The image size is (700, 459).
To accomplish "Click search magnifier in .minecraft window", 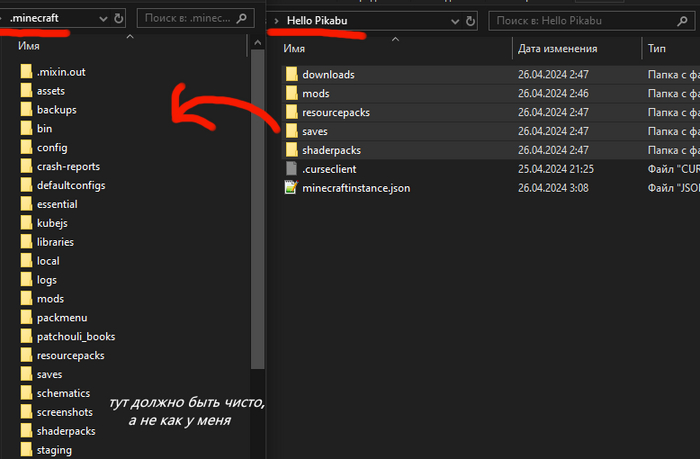I will (242, 18).
